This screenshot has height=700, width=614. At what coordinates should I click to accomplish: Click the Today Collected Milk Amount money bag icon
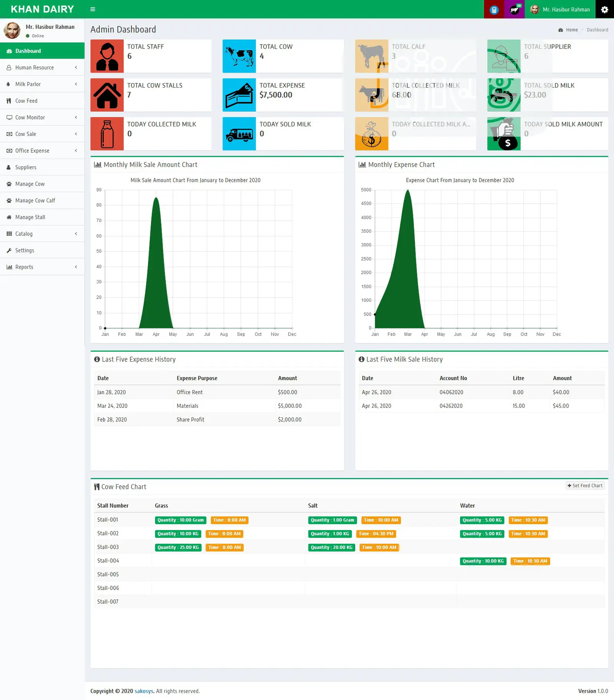[371, 134]
